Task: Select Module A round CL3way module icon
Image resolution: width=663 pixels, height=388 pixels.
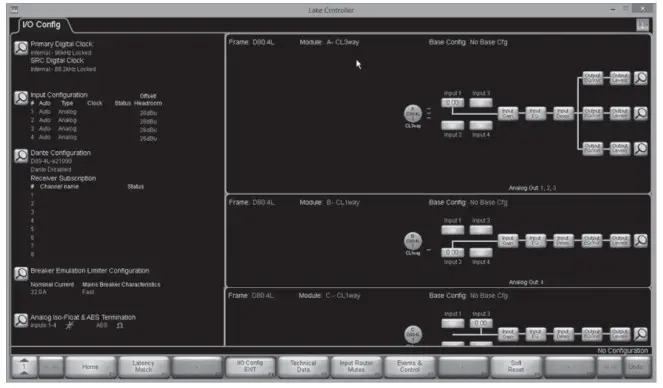Action: [x=413, y=114]
